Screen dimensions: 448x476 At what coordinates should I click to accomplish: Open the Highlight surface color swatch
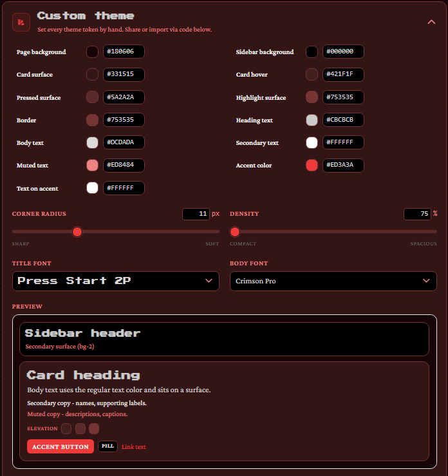click(312, 97)
